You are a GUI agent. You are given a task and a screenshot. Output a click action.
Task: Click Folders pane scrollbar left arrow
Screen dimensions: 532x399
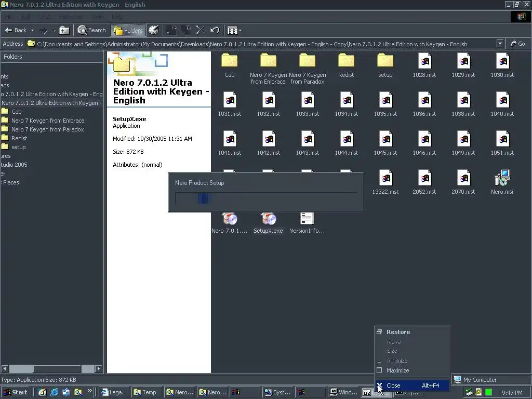[x=5, y=368]
